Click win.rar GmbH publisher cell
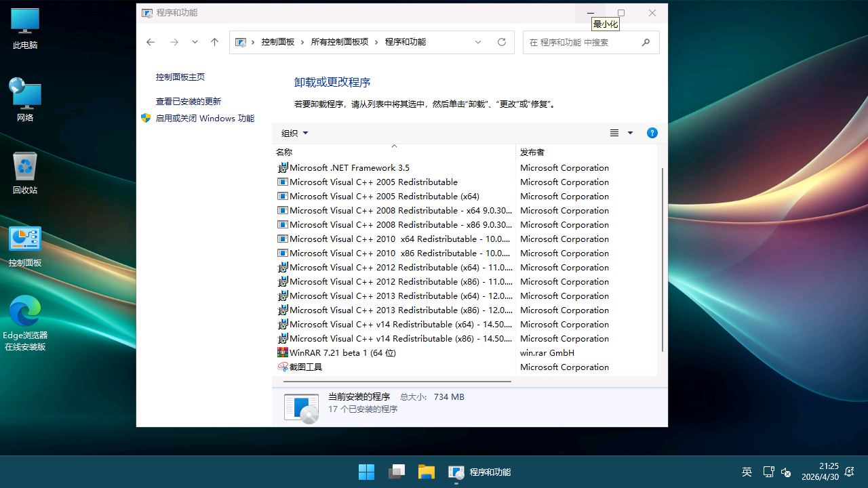The width and height of the screenshot is (868, 488). [547, 352]
